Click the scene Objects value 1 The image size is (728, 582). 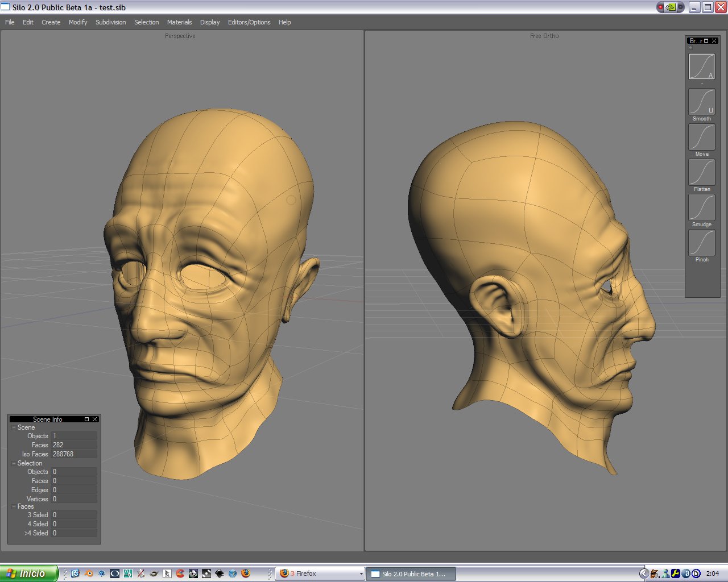pyautogui.click(x=74, y=436)
